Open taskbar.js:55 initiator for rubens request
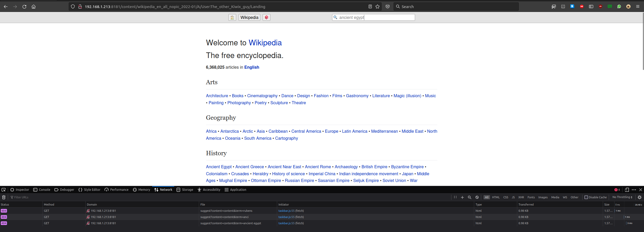The width and height of the screenshot is (644, 232). (x=286, y=211)
